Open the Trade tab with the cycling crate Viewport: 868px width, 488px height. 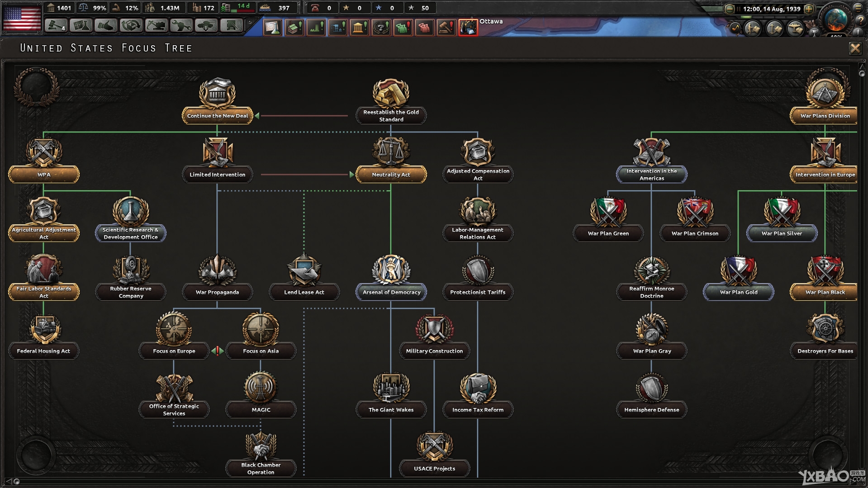click(131, 26)
